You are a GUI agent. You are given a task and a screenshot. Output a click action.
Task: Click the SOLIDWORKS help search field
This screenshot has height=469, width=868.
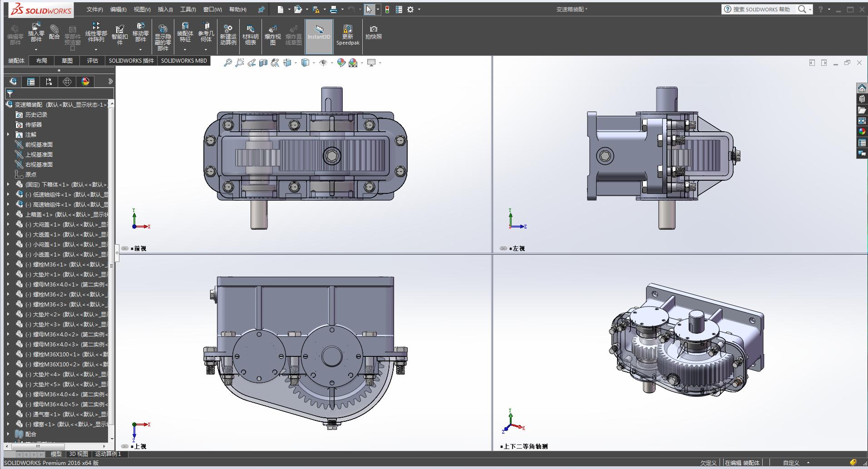point(762,10)
